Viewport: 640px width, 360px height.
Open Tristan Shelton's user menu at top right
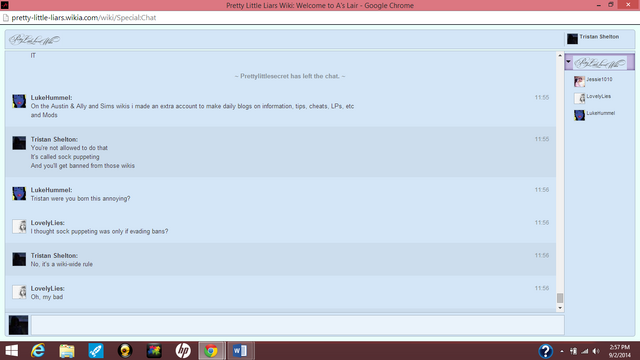coord(599,38)
